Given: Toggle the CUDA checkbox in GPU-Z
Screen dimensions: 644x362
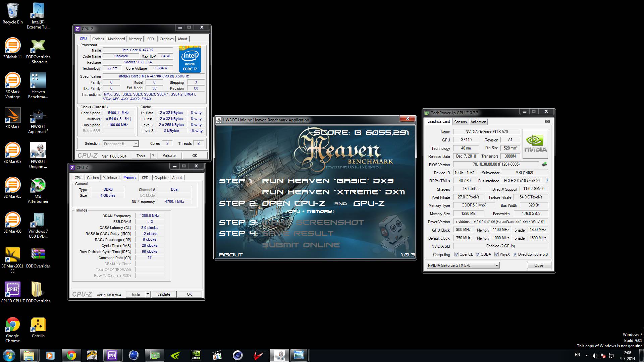Looking at the screenshot, I should (478, 254).
